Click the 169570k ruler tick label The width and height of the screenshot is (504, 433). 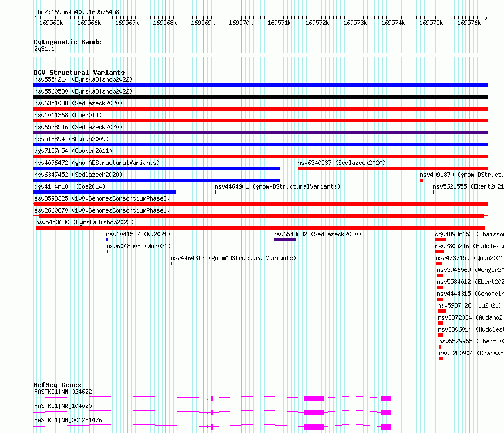coord(241,23)
